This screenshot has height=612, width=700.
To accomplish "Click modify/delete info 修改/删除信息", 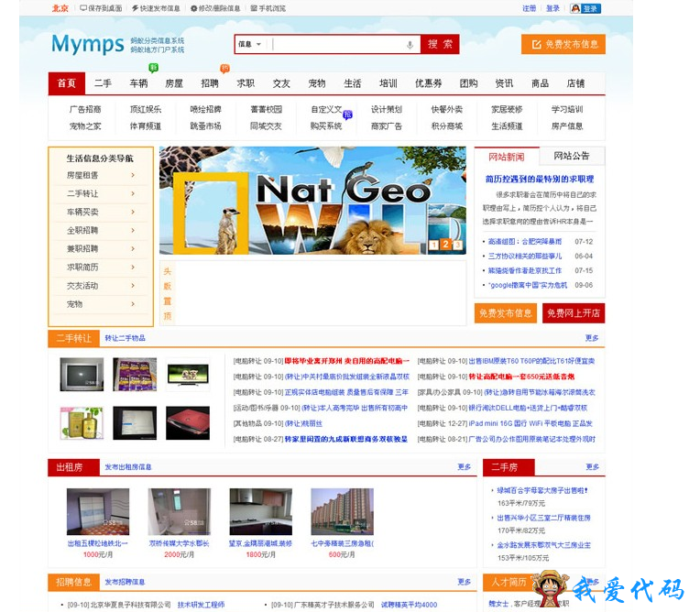I will (x=215, y=8).
